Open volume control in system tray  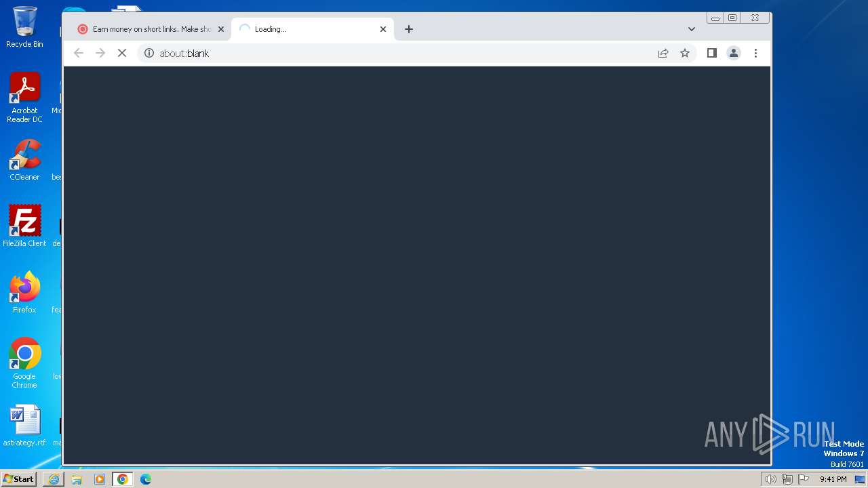(x=771, y=479)
